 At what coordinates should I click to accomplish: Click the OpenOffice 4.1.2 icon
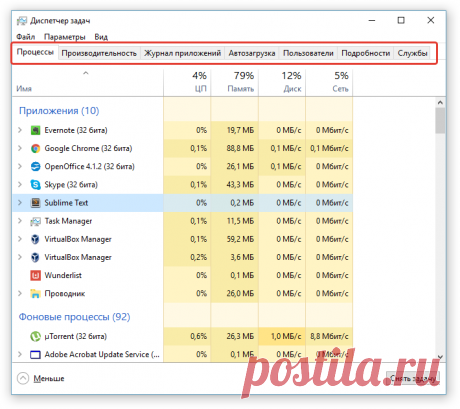tap(35, 166)
